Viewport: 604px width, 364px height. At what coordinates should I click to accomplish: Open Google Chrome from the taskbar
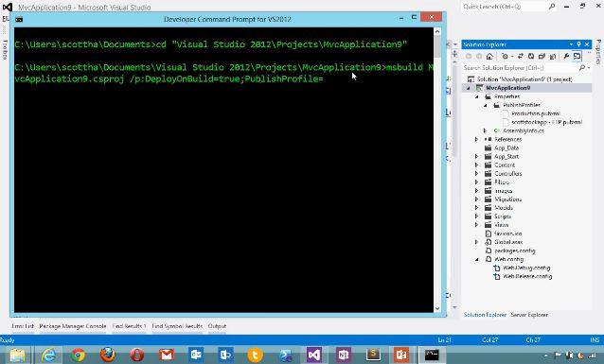click(x=78, y=355)
